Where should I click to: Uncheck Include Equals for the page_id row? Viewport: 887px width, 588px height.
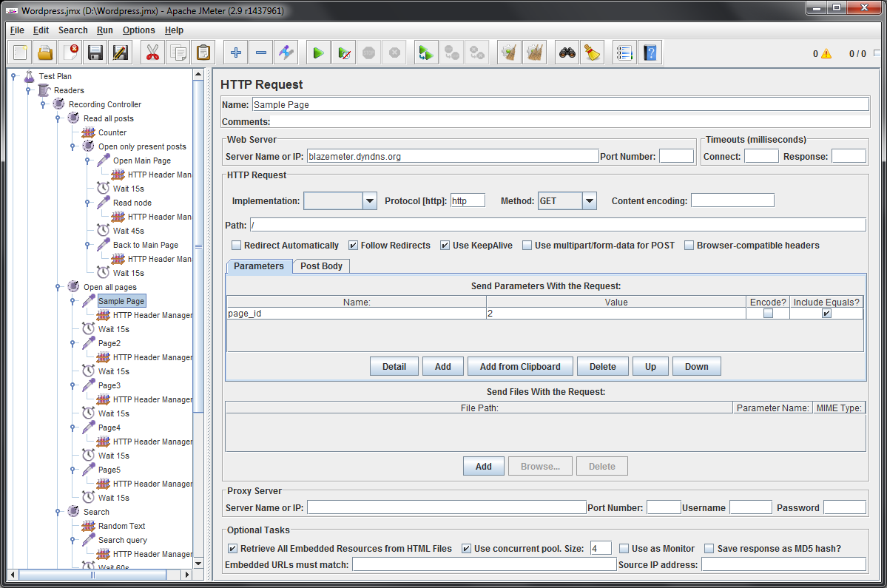point(826,313)
